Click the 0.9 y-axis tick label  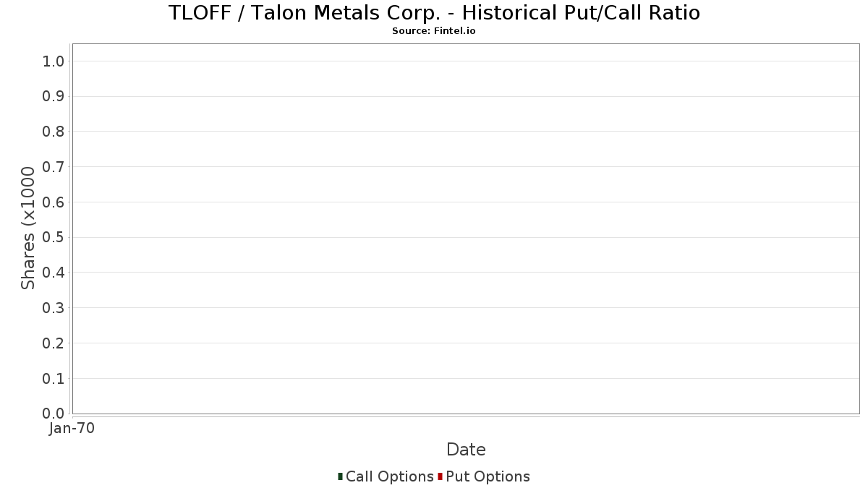pos(54,97)
